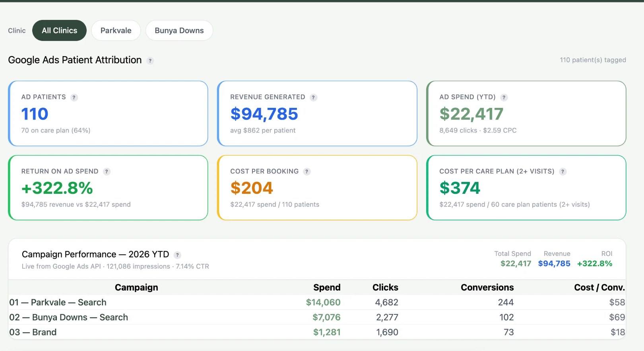
Task: Sort by the Cost / Conv. column header
Action: pyautogui.click(x=599, y=287)
